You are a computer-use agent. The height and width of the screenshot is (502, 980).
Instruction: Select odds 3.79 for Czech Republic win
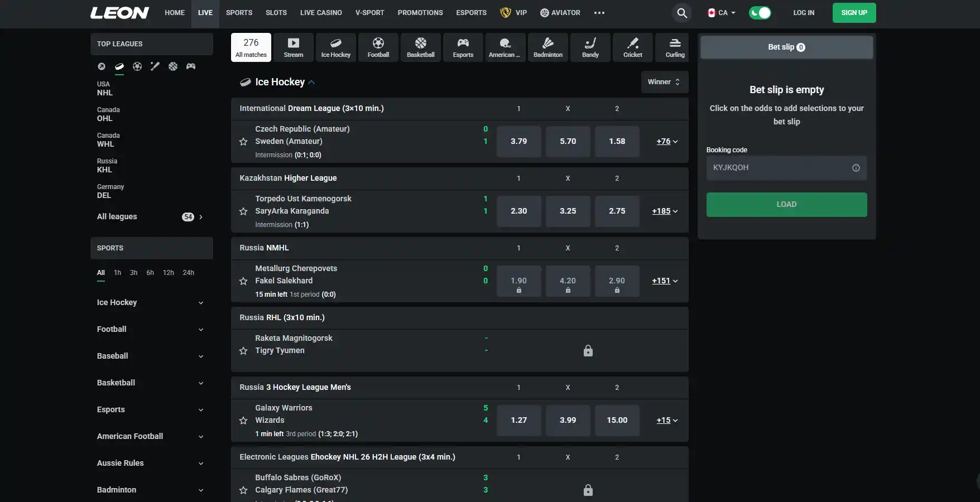[x=519, y=142]
